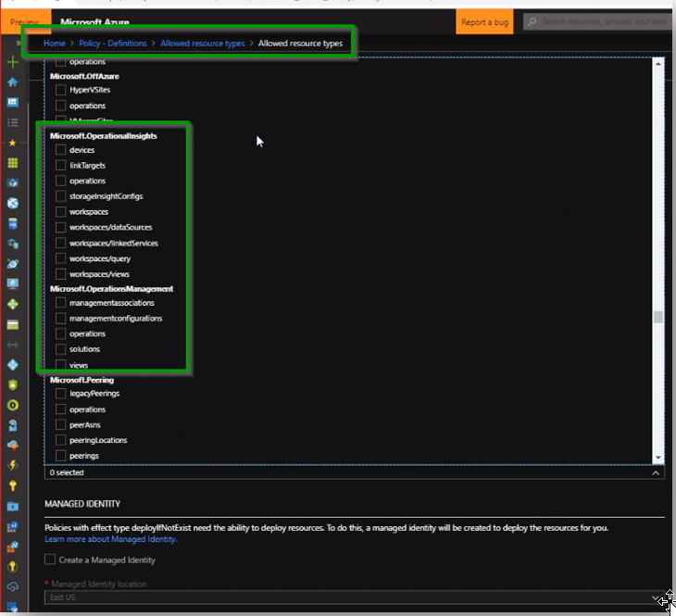Open the blue folder with lightning icon
676x616 pixels.
coord(13,506)
